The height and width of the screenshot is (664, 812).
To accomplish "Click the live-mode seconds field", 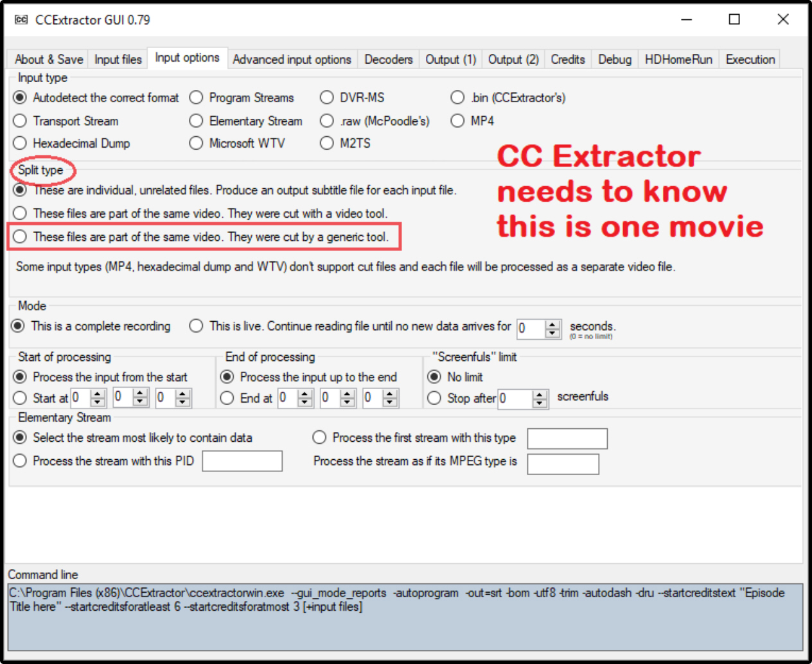I will (531, 329).
